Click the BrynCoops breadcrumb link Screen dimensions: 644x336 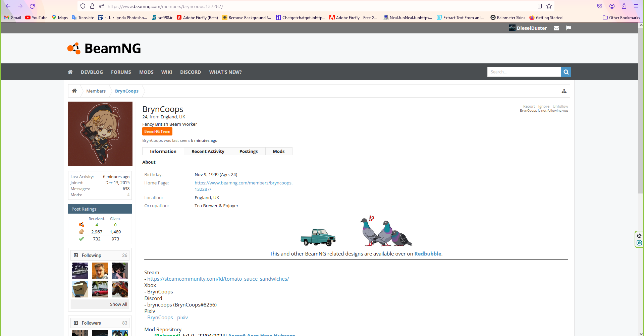127,91
